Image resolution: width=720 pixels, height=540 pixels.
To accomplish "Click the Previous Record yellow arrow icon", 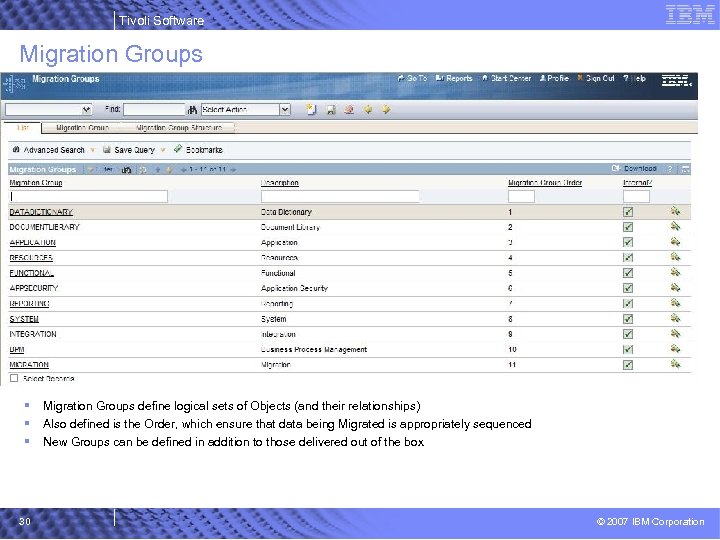I will pos(368,109).
